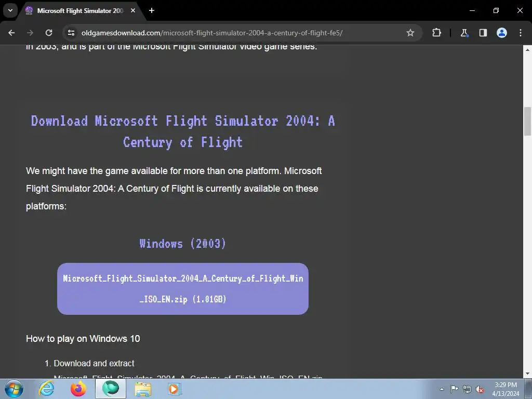Image resolution: width=532 pixels, height=399 pixels.
Task: Open the tab search dropdown arrow
Action: click(10, 10)
